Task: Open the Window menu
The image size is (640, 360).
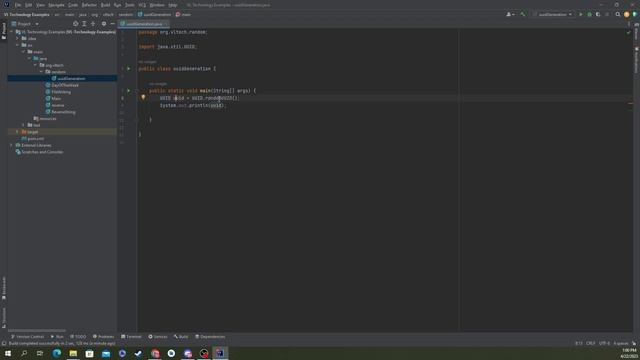Action: click(157, 5)
